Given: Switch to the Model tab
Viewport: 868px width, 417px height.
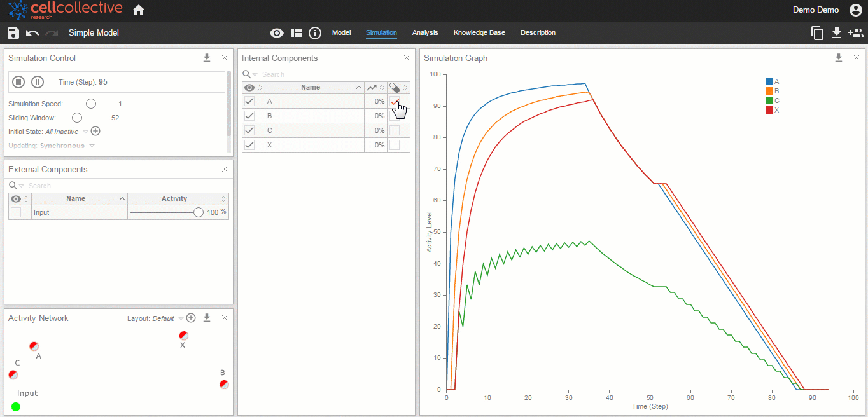Looking at the screenshot, I should [x=342, y=33].
